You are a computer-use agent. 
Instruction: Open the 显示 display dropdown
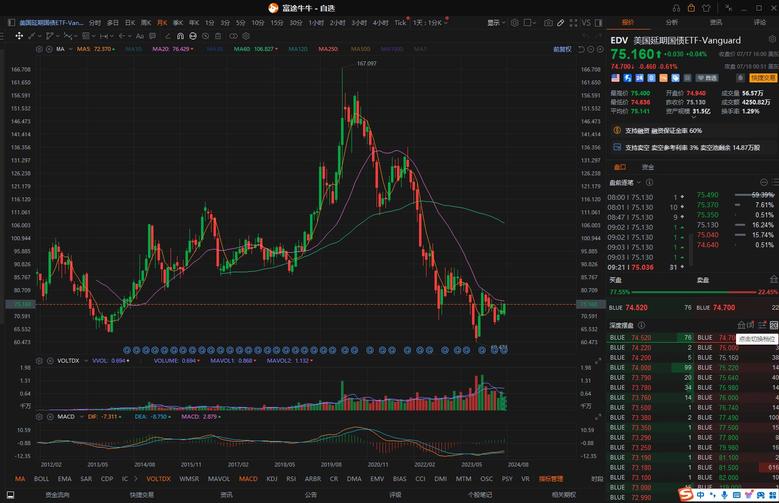pyautogui.click(x=496, y=23)
